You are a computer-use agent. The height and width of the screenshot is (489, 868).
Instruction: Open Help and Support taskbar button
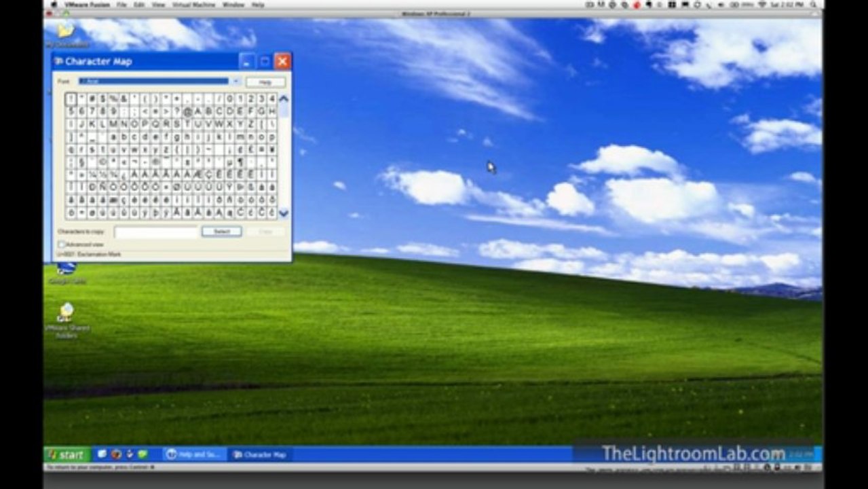point(194,454)
